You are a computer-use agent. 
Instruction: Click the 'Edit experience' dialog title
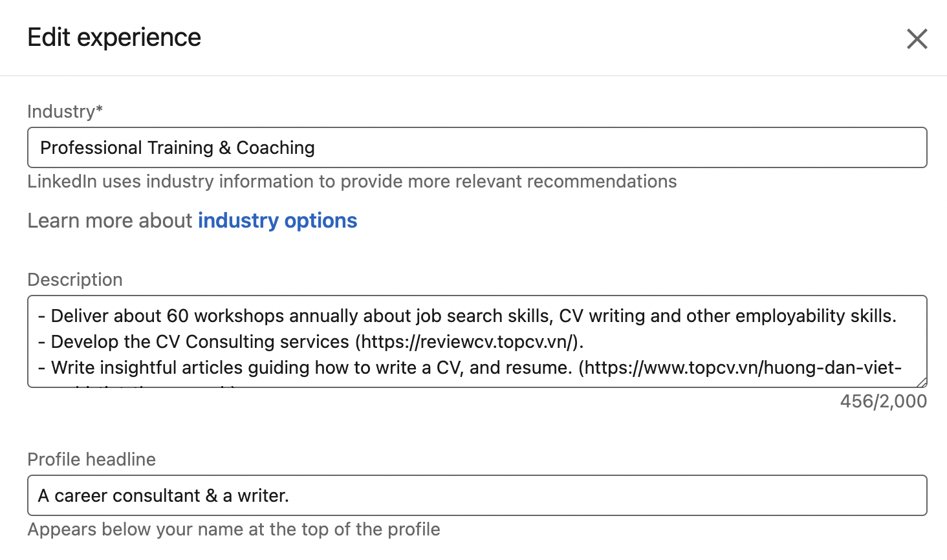(x=114, y=38)
